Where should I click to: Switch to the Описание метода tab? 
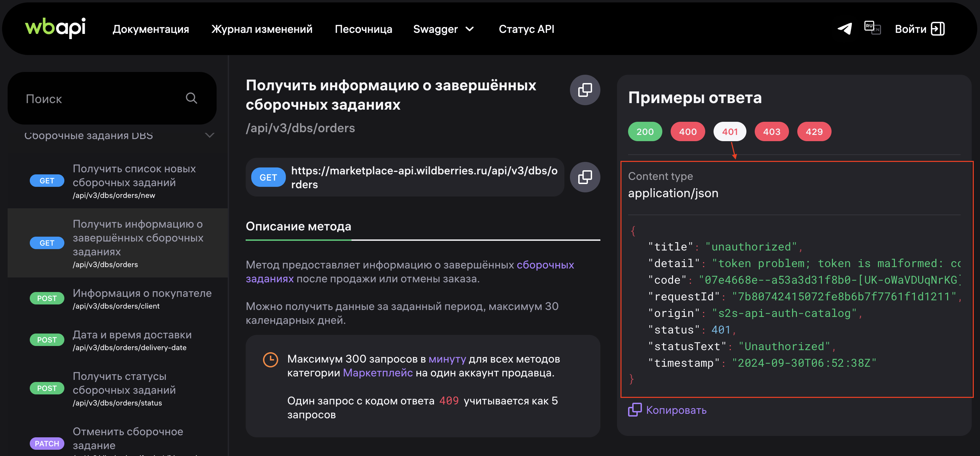point(298,226)
